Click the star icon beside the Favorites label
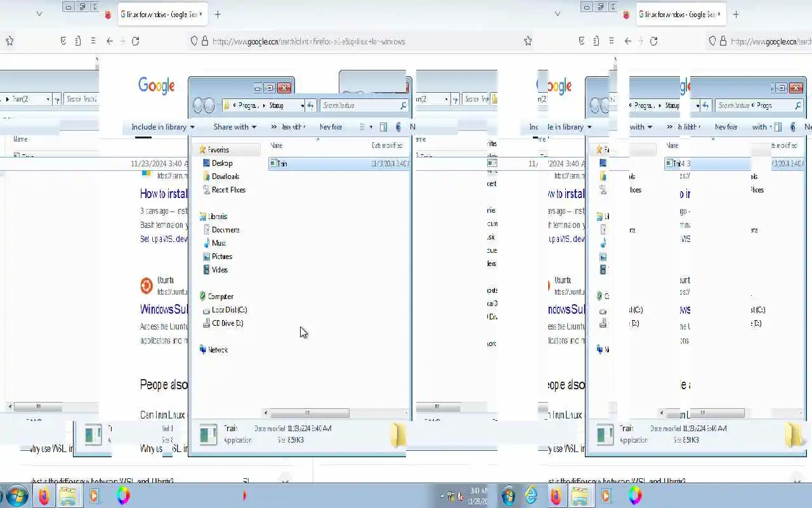The image size is (812, 508). coord(202,150)
